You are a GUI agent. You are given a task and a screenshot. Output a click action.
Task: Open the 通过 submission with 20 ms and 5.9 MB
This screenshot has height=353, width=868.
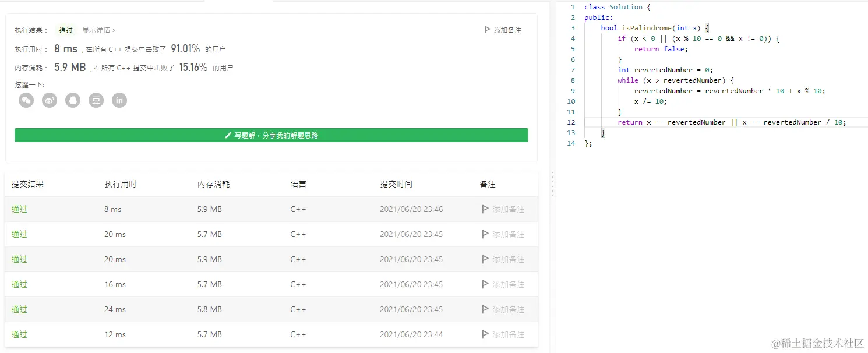19,259
